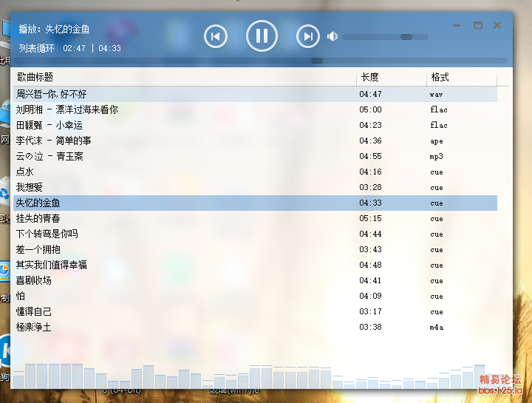
Task: Mute using the speaker icon
Action: (x=332, y=36)
